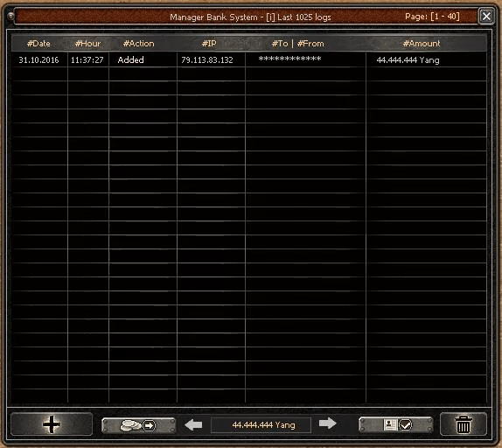The image size is (502, 448).
Task: Click the plus add button
Action: tap(52, 424)
